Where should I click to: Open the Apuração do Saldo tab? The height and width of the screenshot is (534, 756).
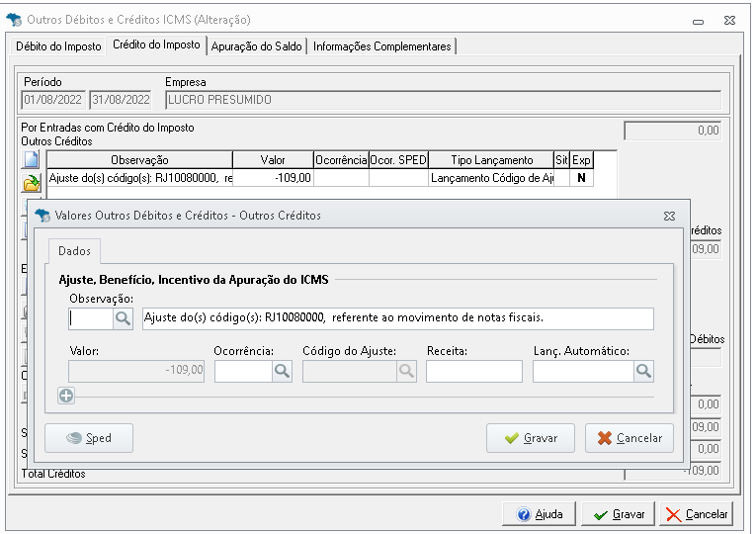(257, 46)
